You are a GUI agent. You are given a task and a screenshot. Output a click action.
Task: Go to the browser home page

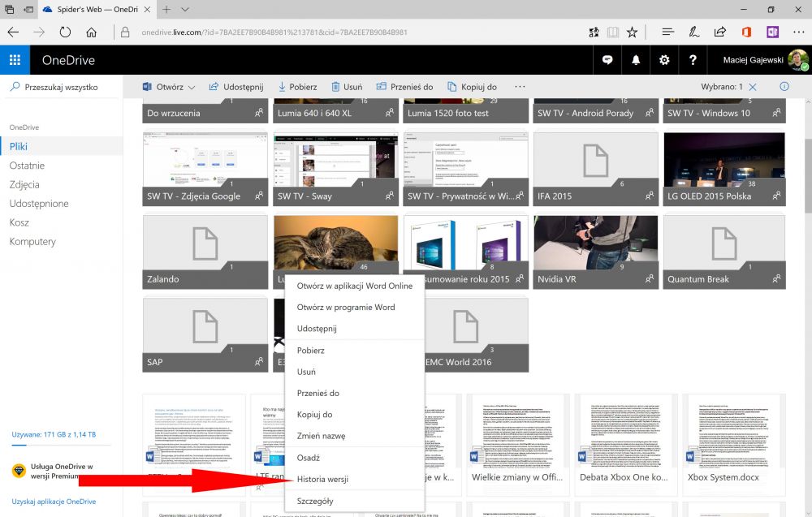[x=91, y=32]
